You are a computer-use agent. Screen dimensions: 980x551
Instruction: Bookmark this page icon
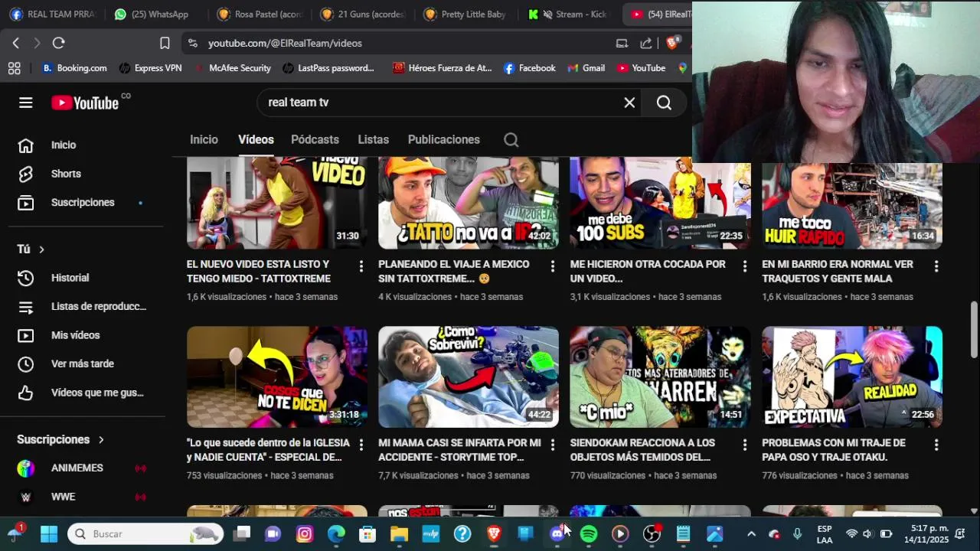165,43
